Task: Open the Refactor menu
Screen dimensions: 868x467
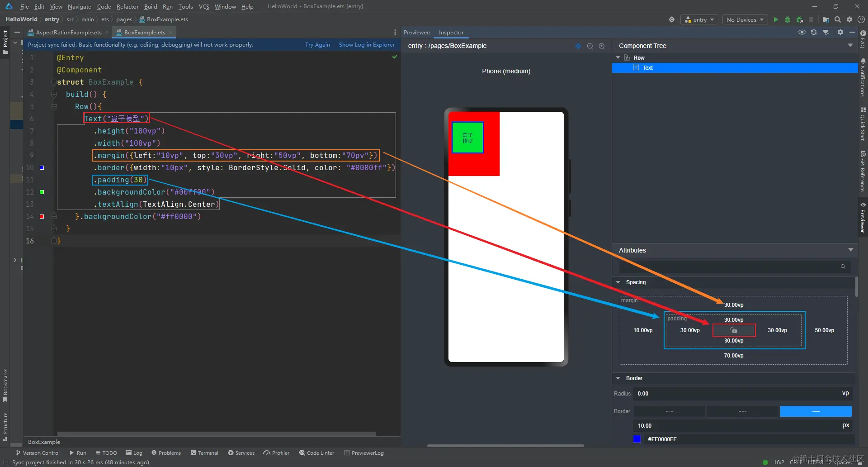Action: tap(127, 6)
